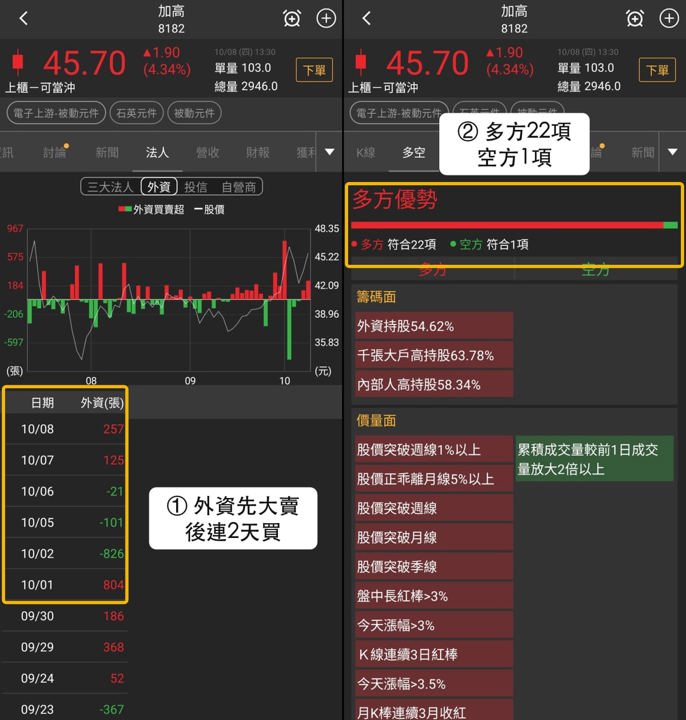Tap 多方 符合22項 label

coord(395,244)
